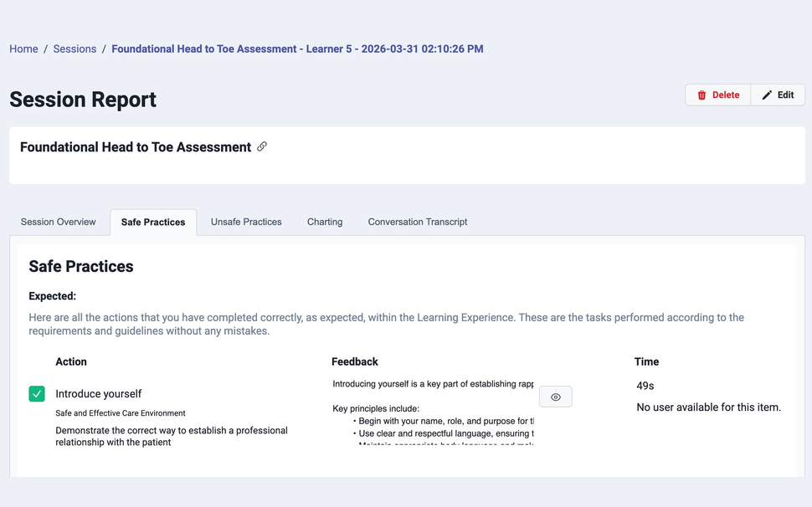Select the Safe Practices tab
This screenshot has width=812, height=507.
[153, 222]
